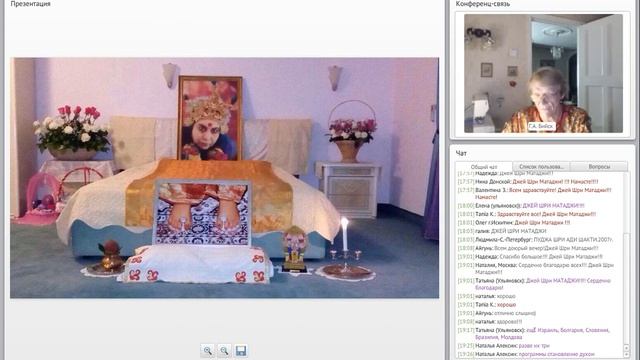
Task: Click the chat vertical scrollbar thumb
Action: pos(627,288)
